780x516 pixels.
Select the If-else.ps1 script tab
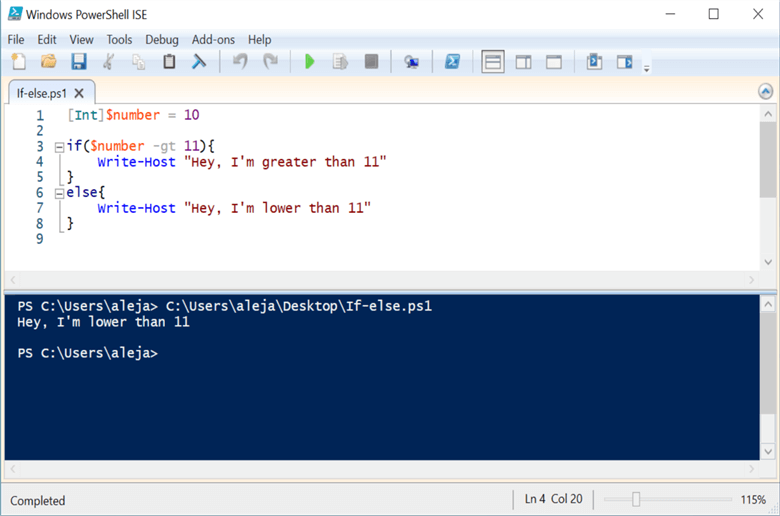[42, 93]
